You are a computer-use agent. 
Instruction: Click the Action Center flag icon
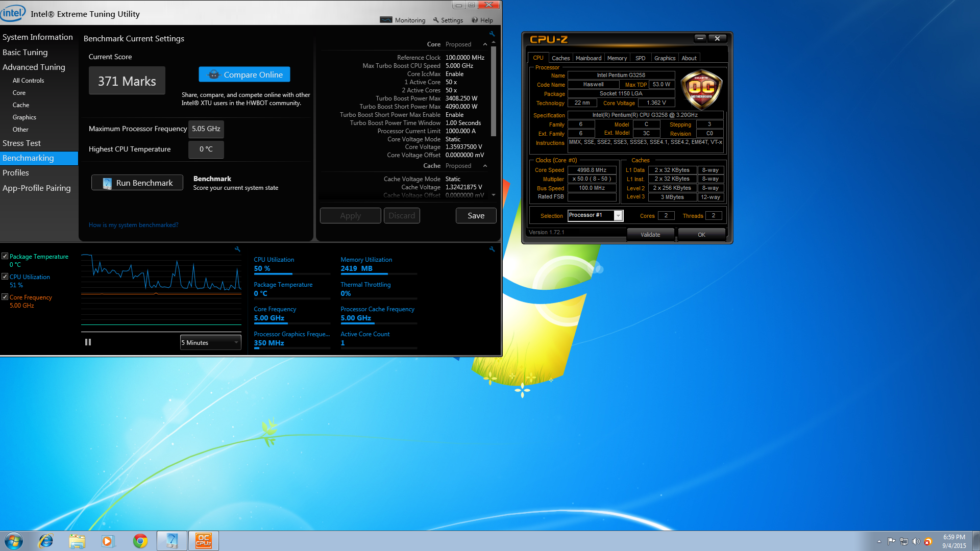pos(891,541)
